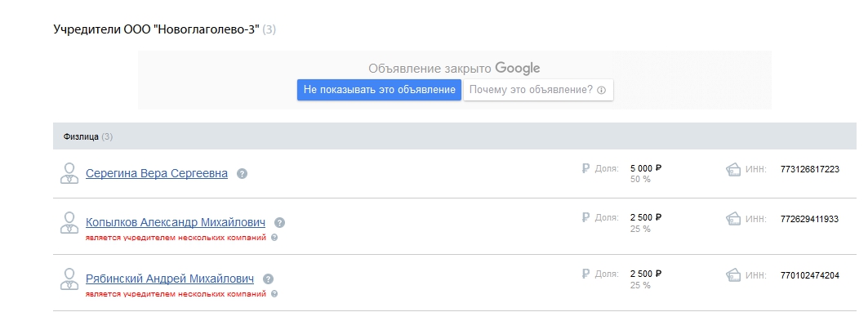Click person icon beside Рябинский Андрей Михайлович

(x=69, y=279)
